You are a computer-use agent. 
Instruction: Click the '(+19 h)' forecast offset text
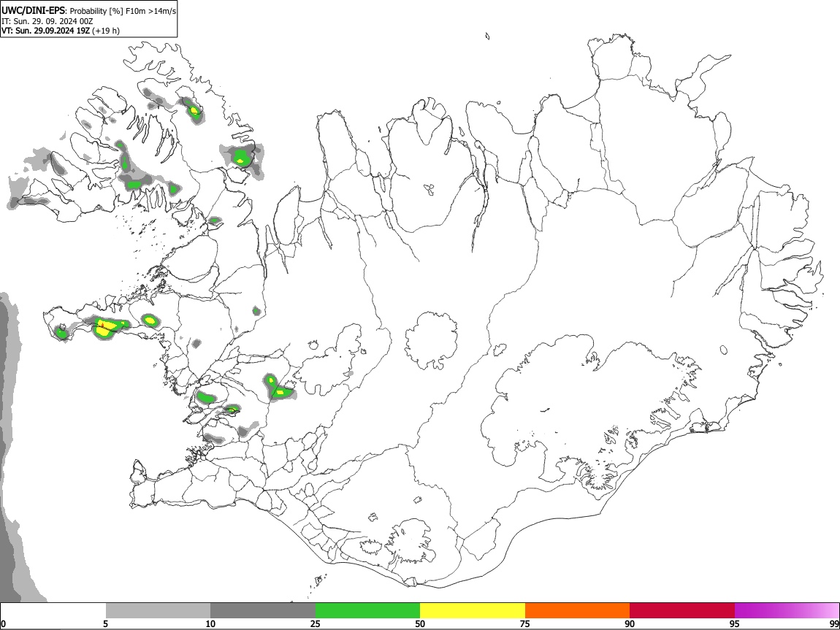coord(105,31)
